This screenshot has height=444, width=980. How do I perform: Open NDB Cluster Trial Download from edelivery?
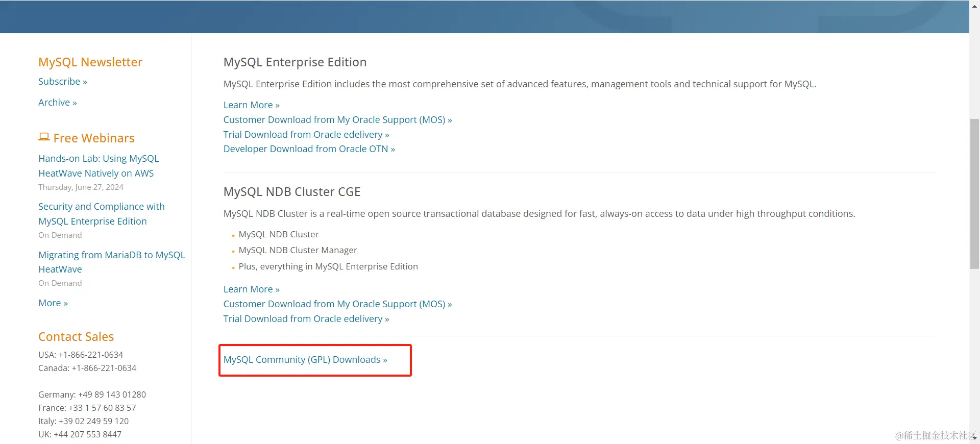306,319
